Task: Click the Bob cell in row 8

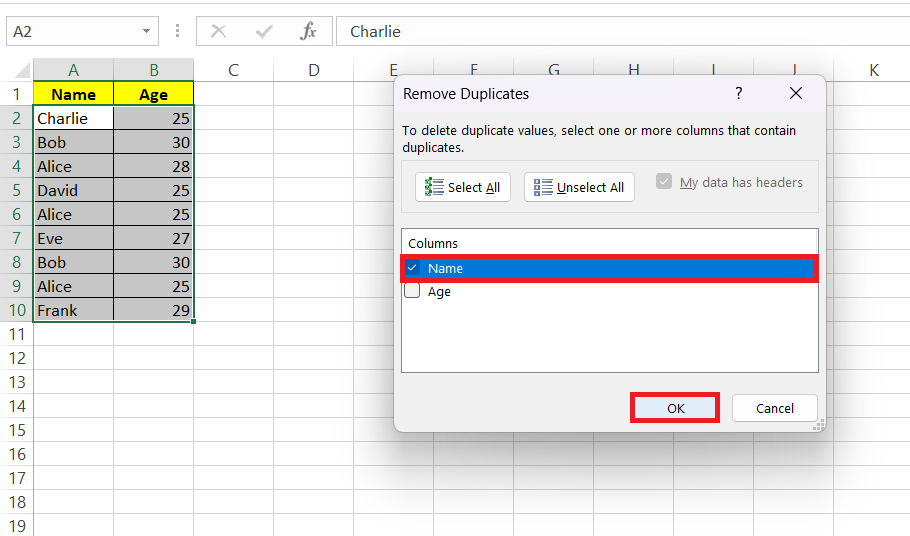Action: coord(73,262)
